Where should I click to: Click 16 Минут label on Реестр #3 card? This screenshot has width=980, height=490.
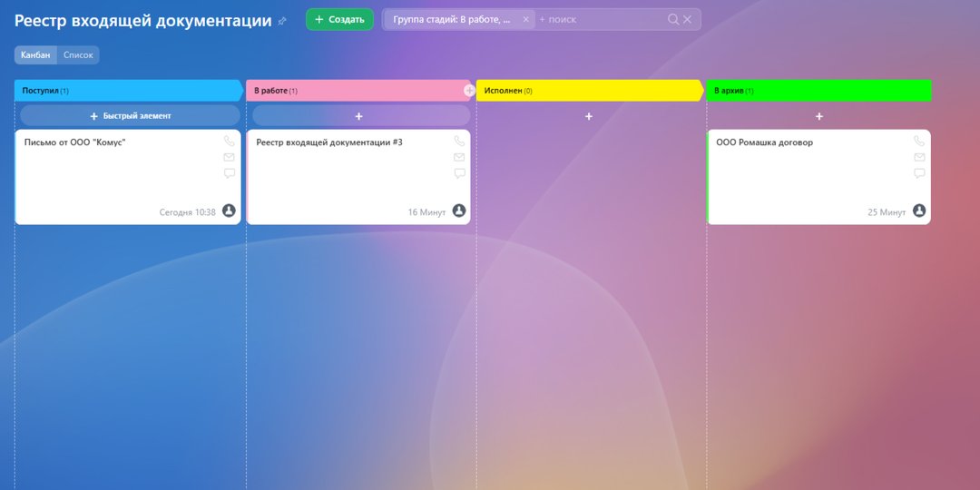[426, 212]
